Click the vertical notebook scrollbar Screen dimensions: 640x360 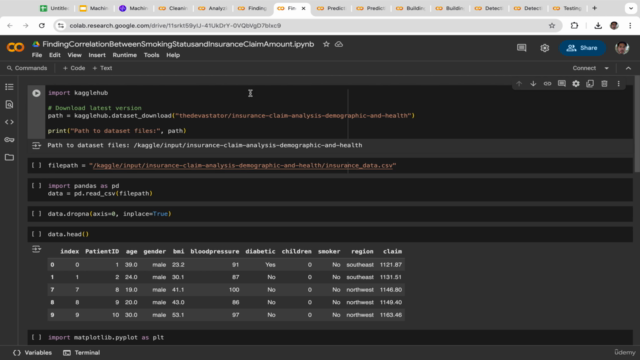click(636, 124)
